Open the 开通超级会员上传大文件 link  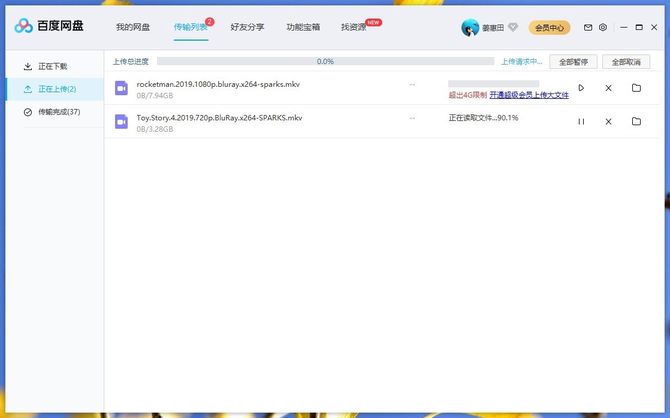click(529, 95)
